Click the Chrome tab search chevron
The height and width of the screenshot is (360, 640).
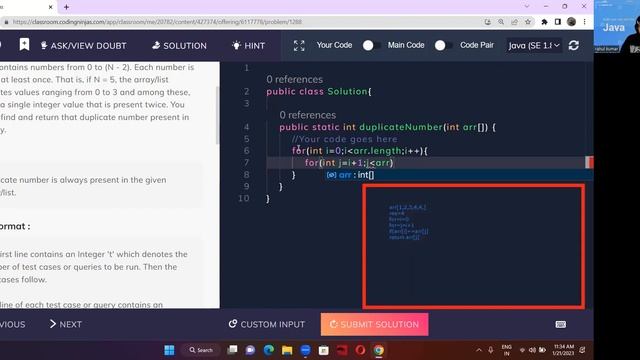(527, 7)
